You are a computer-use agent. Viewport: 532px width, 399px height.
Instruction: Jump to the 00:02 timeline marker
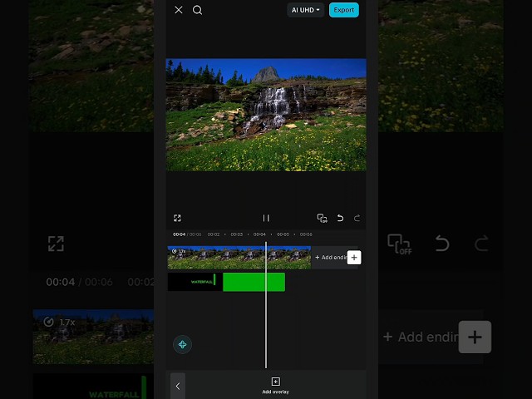click(214, 234)
